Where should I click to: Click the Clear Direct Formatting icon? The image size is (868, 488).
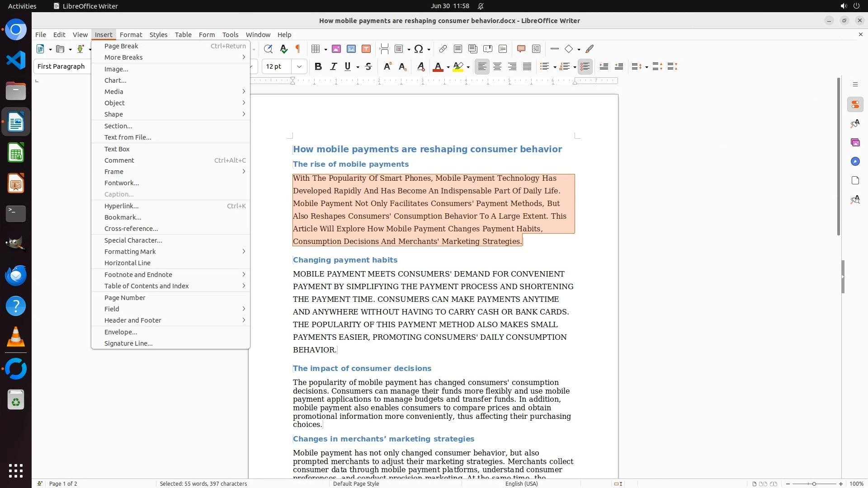tap(420, 66)
